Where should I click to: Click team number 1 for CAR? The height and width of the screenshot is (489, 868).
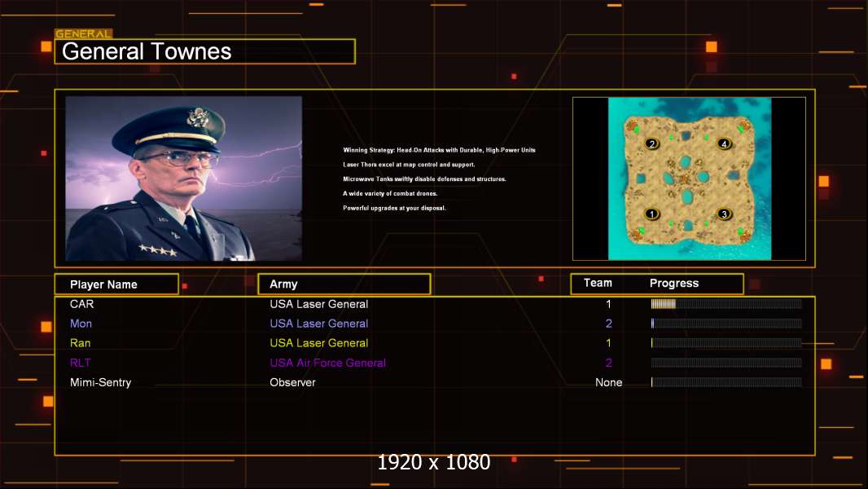[x=608, y=304]
